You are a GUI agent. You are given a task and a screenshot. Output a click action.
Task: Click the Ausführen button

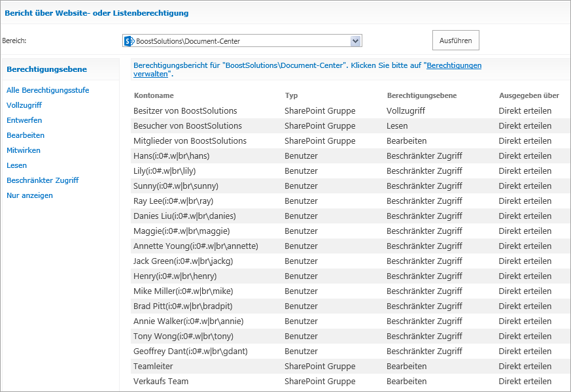(456, 41)
